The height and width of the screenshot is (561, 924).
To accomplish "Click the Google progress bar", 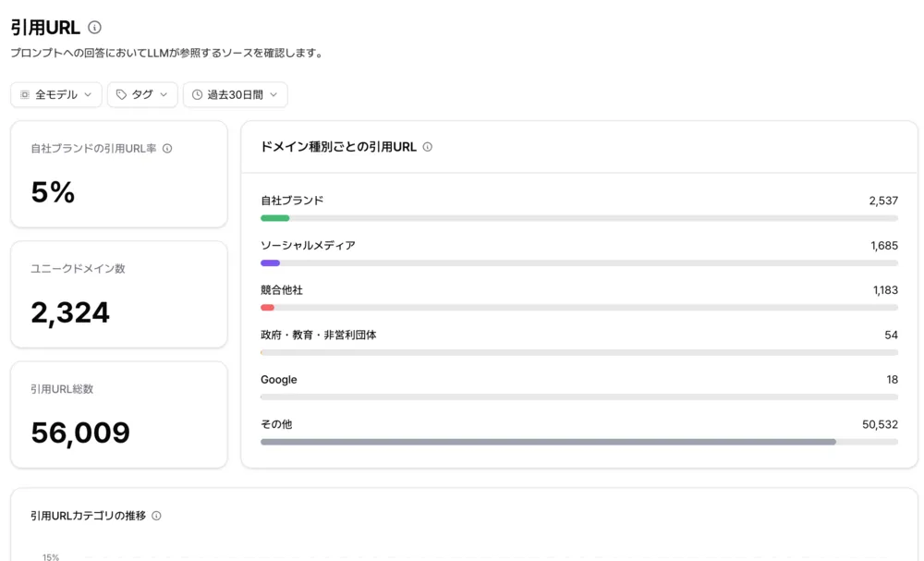I will point(579,397).
